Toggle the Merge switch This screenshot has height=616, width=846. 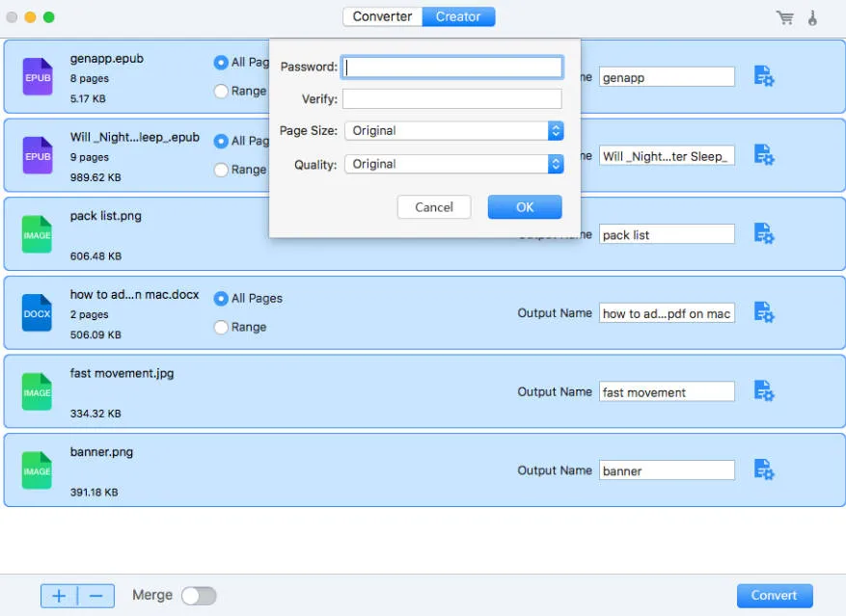199,596
